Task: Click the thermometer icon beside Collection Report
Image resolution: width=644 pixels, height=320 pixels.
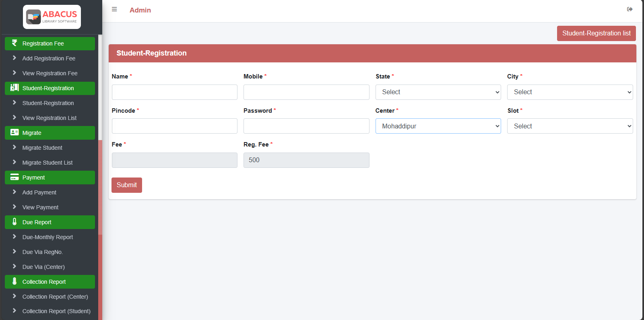Action: click(x=14, y=281)
